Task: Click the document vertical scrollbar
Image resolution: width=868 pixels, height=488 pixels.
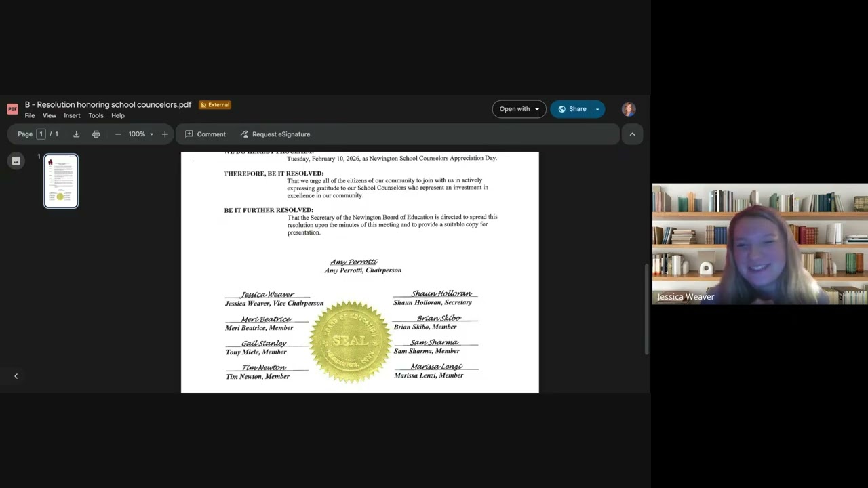Action: pos(646,308)
